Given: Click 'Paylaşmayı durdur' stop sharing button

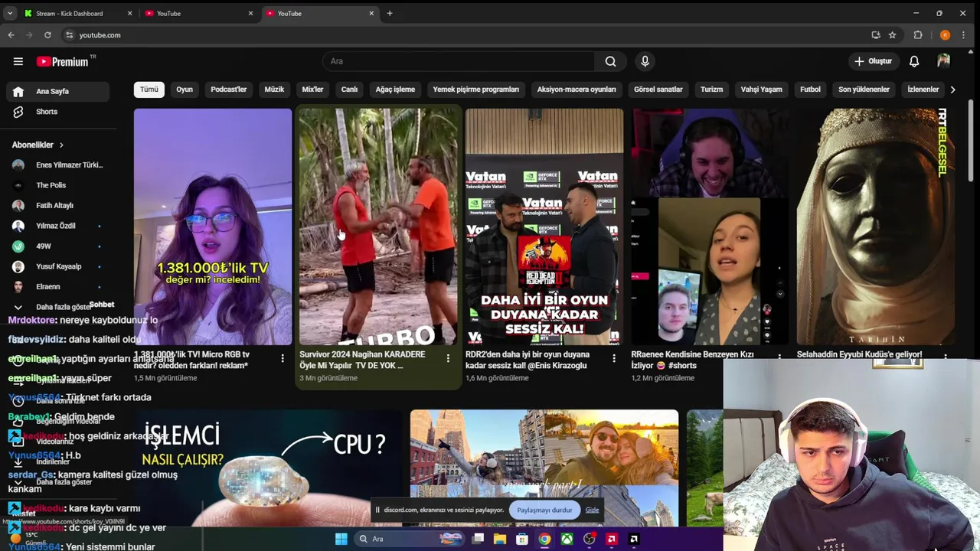Looking at the screenshot, I should pyautogui.click(x=544, y=510).
